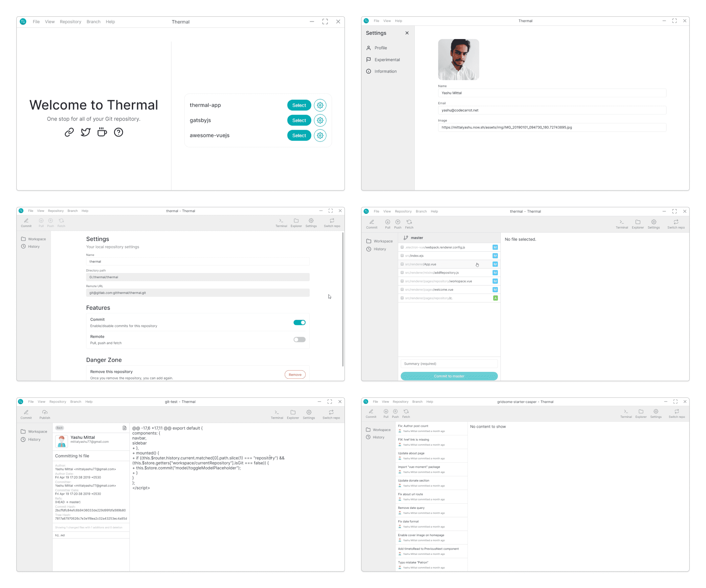
Task: Click Switch repo in the git-test window
Action: 331,415
